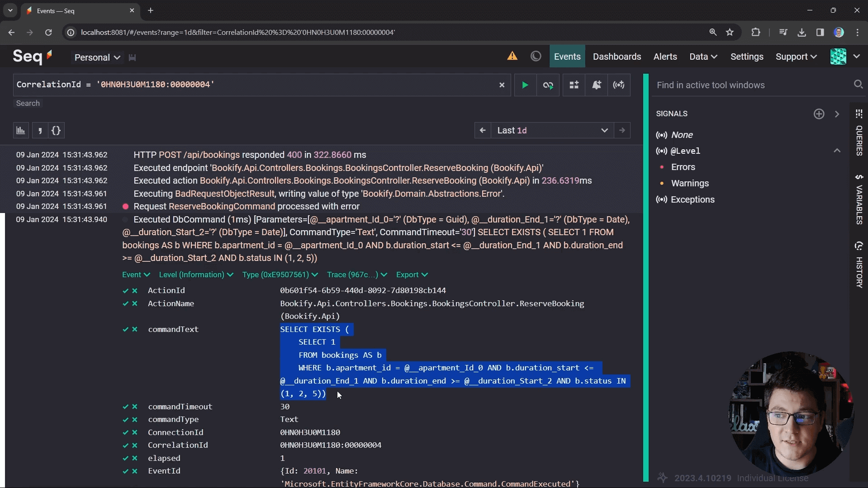Expand the Level (Information) dropdown
Screen dimensions: 868x488
pyautogui.click(x=196, y=275)
